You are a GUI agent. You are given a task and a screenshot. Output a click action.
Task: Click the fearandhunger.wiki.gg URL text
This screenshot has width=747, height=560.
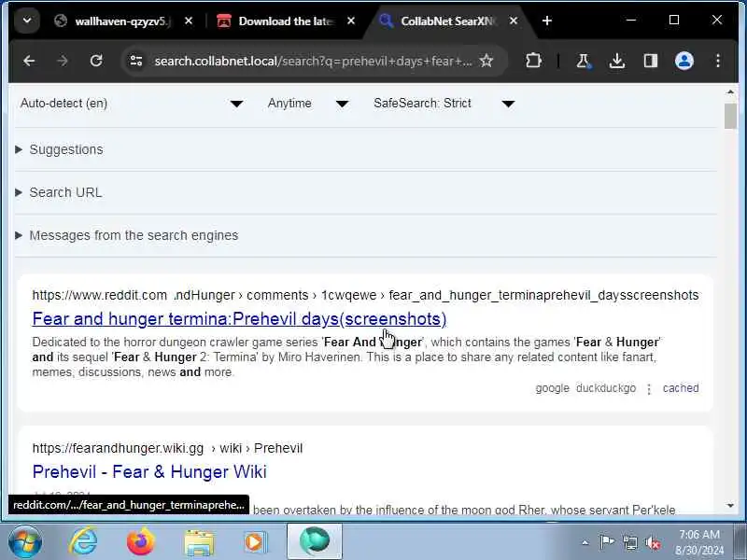[x=167, y=448]
